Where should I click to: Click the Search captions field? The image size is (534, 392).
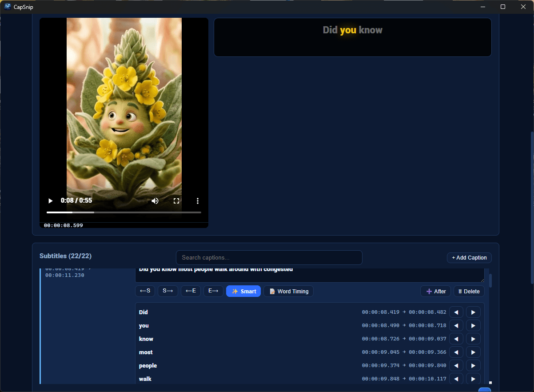pos(269,257)
